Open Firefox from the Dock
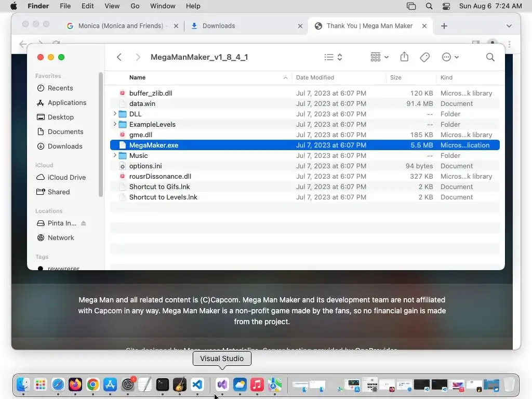This screenshot has width=532, height=399. (75, 384)
